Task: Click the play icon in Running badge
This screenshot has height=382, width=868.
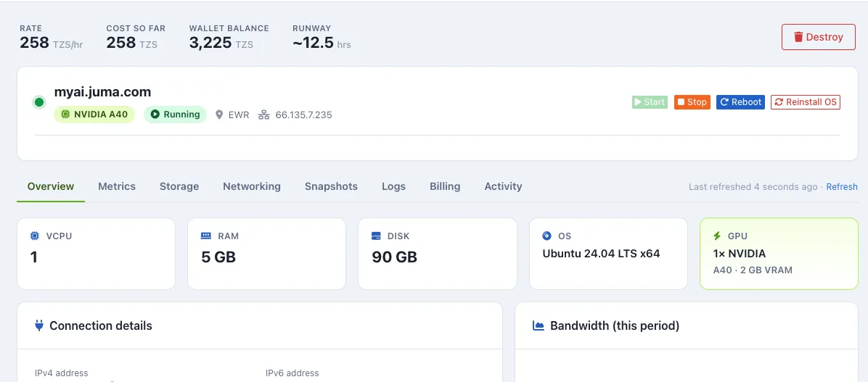Action: click(x=155, y=115)
